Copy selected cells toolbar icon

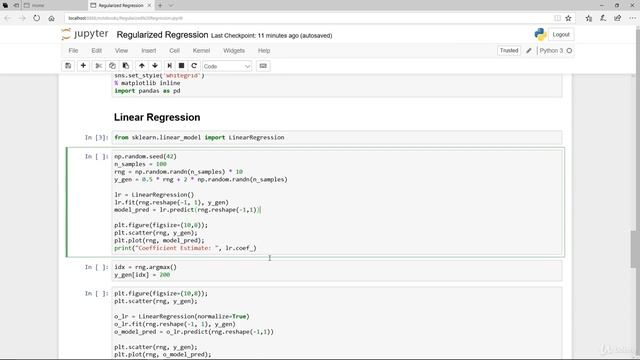[x=112, y=66]
